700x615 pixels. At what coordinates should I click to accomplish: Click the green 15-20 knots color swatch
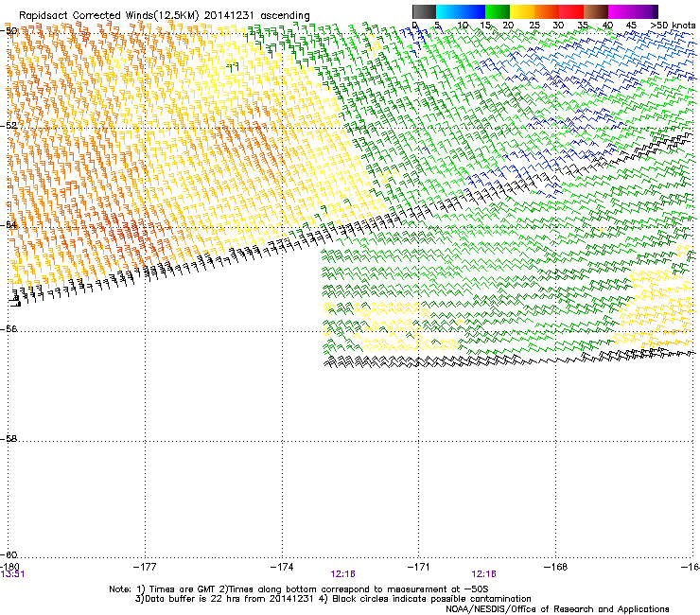click(x=498, y=11)
